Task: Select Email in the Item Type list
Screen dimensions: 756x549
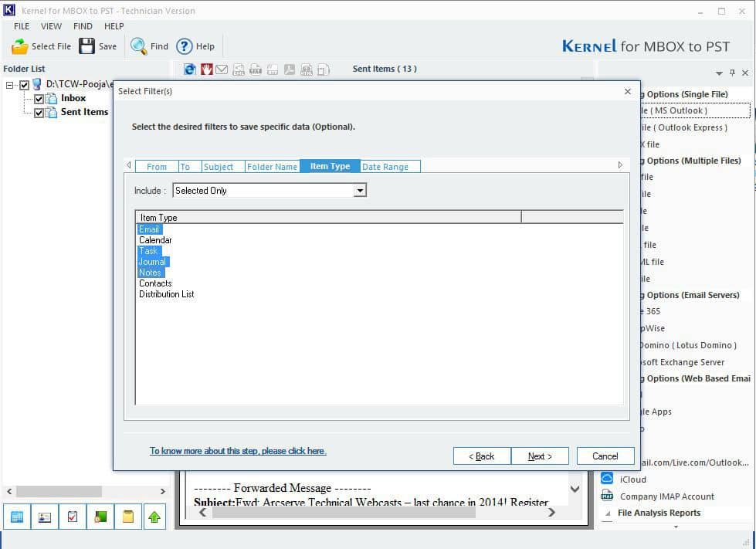Action: (x=149, y=229)
